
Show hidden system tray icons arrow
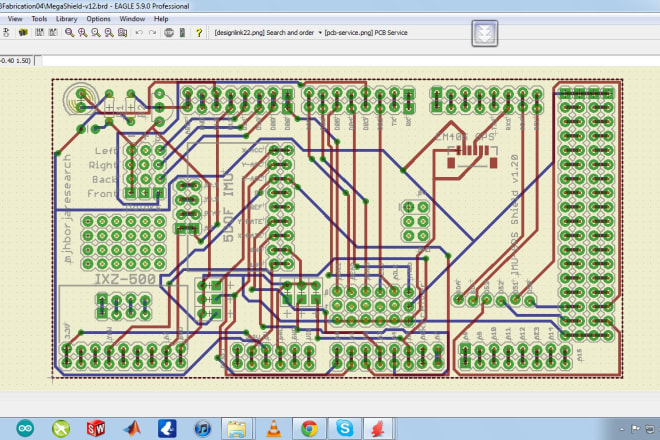point(622,429)
